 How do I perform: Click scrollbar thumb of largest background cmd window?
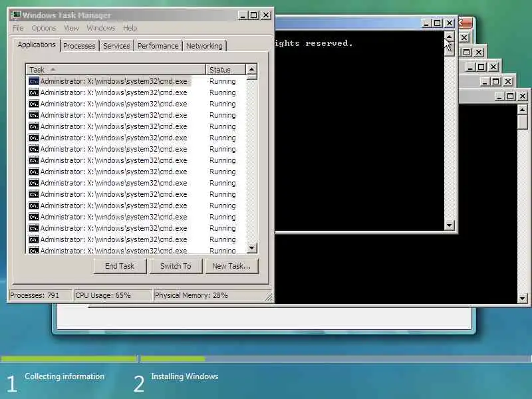(523, 122)
